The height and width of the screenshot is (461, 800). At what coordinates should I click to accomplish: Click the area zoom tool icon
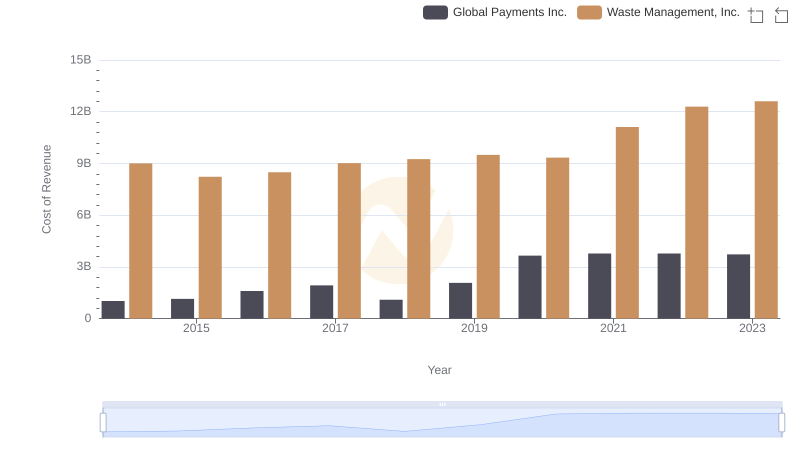[756, 15]
